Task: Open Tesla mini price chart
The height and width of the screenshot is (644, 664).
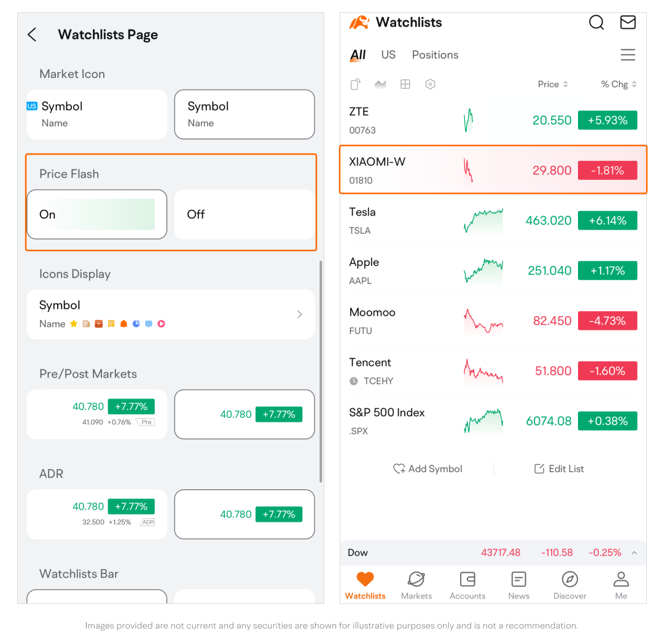Action: pos(483,221)
